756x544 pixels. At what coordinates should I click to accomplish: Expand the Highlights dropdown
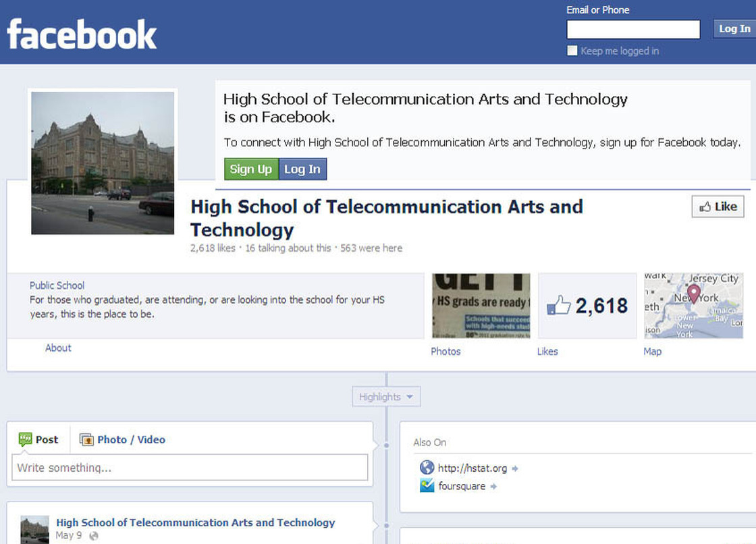[x=386, y=396]
